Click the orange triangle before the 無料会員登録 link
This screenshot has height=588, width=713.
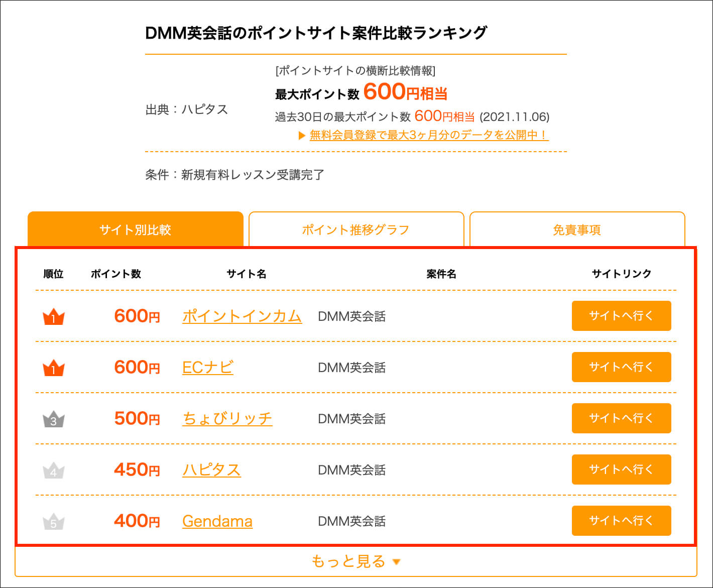pos(302,135)
